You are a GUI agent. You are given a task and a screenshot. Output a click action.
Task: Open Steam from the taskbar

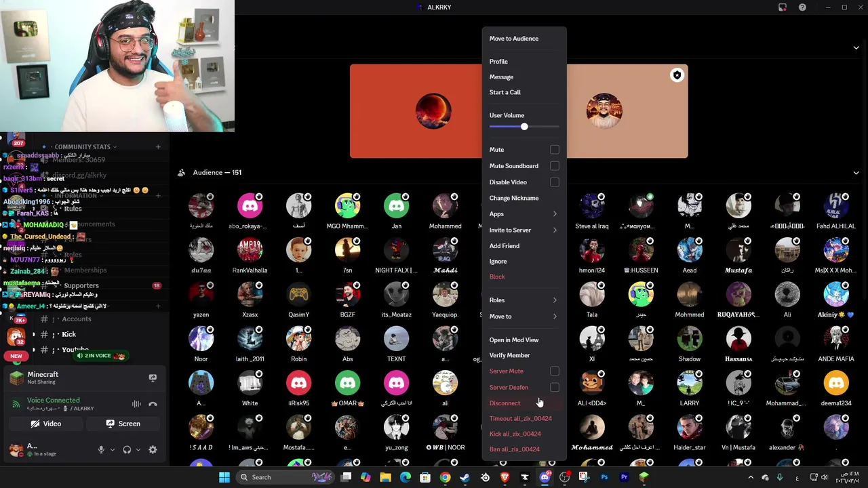[x=465, y=477]
